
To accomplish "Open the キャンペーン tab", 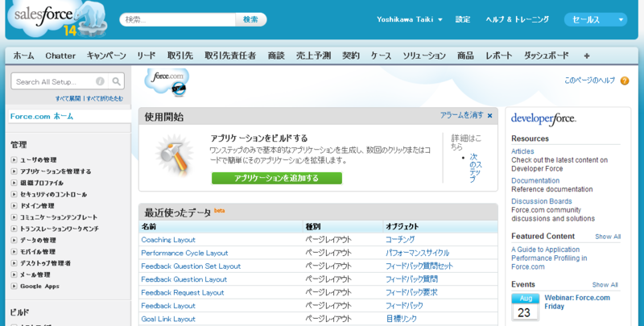I will [106, 56].
